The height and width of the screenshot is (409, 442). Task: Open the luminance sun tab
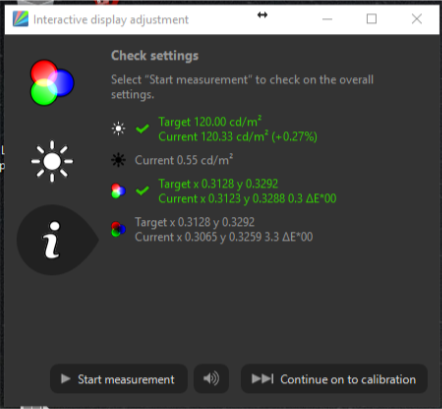pyautogui.click(x=52, y=161)
